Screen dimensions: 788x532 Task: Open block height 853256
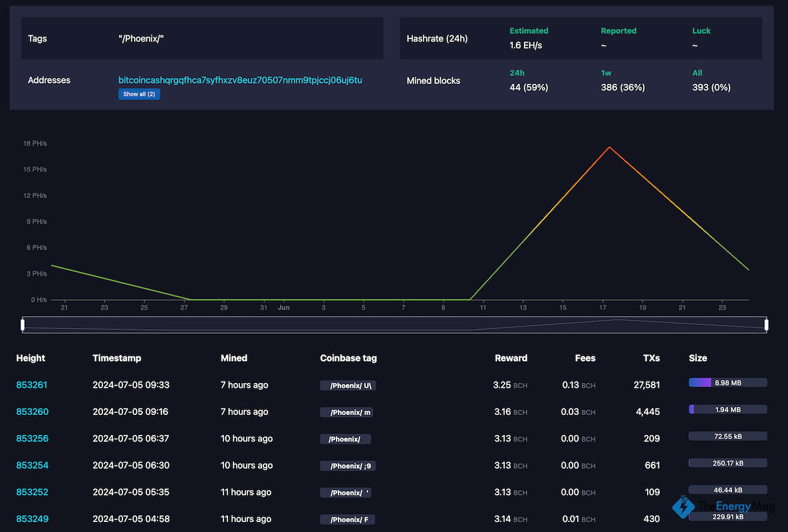[32, 439]
